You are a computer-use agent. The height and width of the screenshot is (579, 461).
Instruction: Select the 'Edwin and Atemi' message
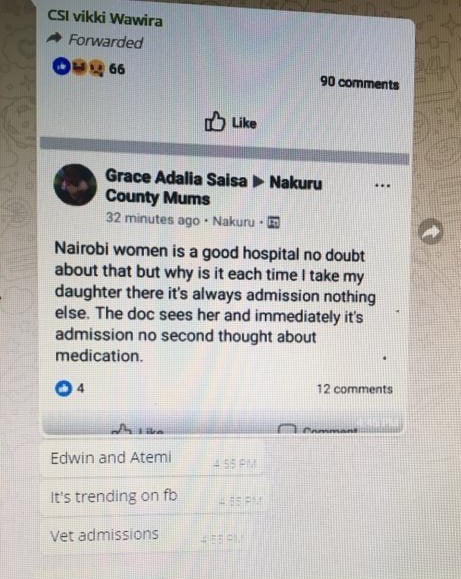tap(151, 458)
